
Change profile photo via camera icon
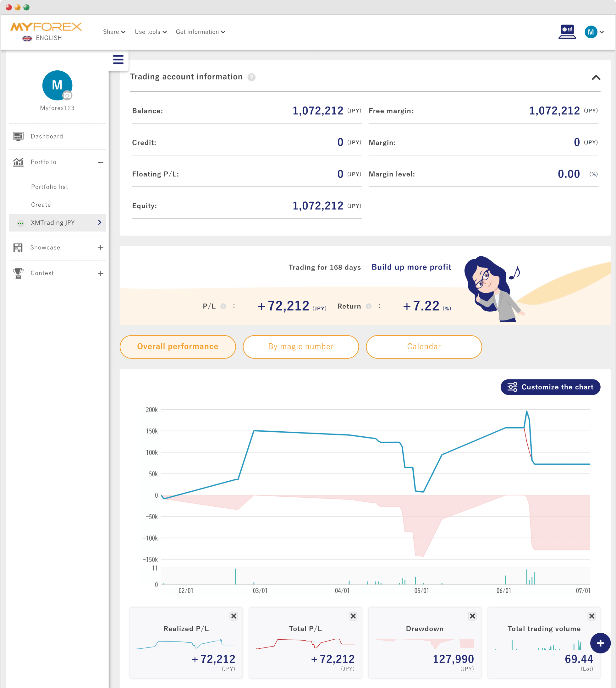(x=67, y=96)
